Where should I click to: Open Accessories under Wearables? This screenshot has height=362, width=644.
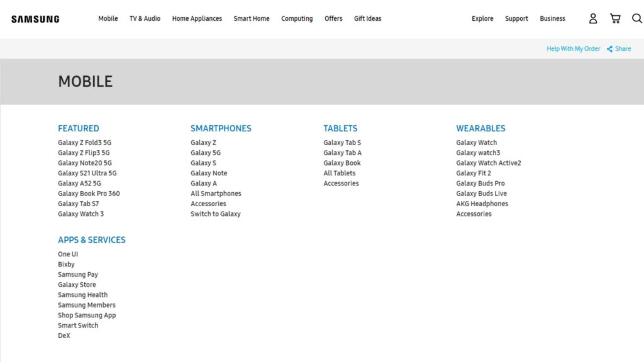474,214
